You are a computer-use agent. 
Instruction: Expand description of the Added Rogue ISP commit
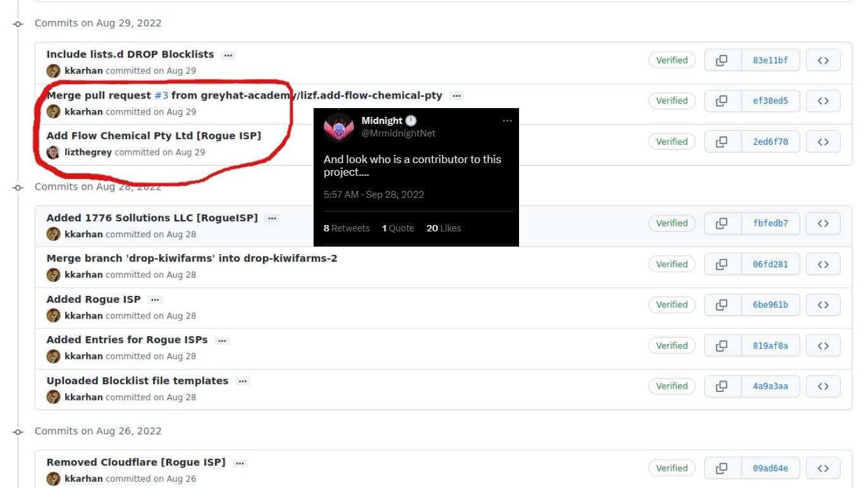pos(155,299)
